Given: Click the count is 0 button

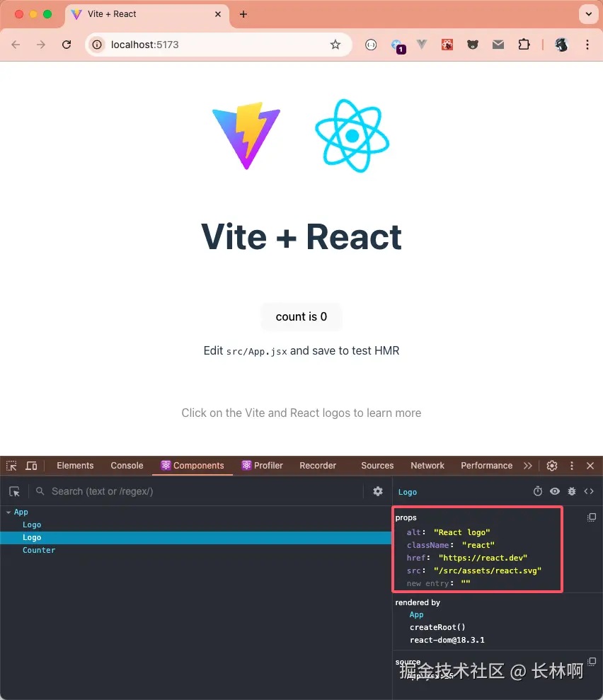Looking at the screenshot, I should (x=301, y=316).
